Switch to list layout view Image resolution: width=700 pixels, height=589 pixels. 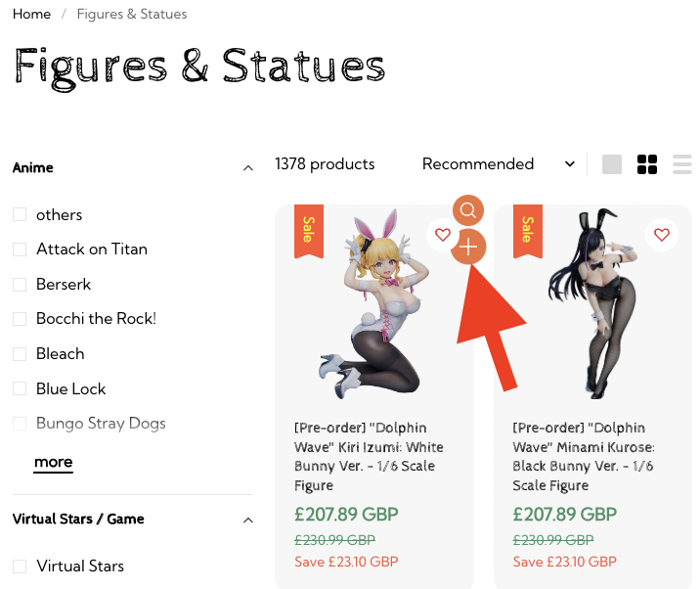tap(682, 164)
